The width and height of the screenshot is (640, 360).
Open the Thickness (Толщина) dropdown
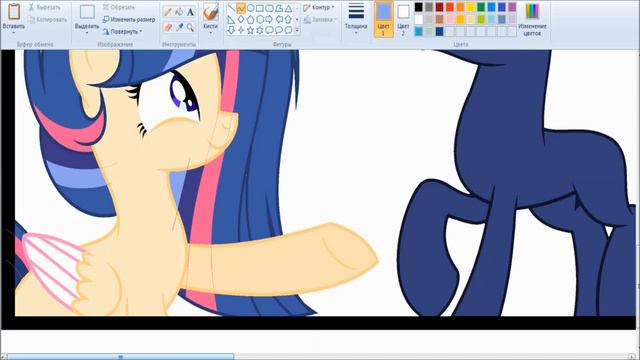(356, 18)
